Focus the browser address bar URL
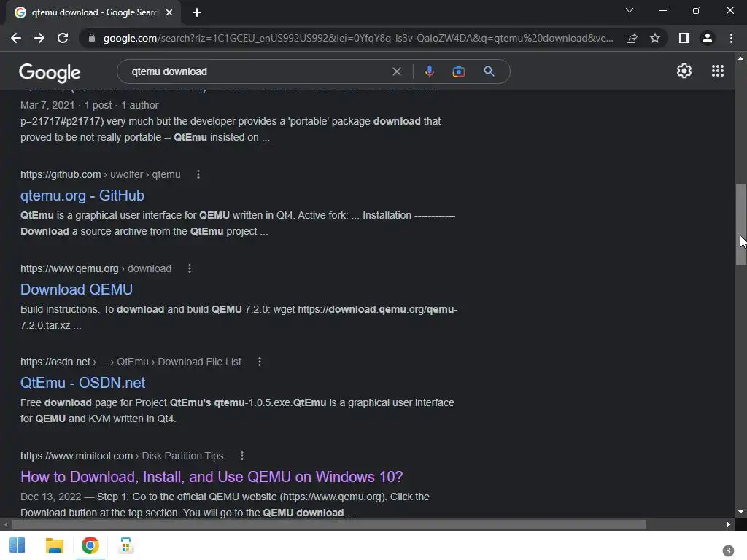The height and width of the screenshot is (560, 747). (357, 38)
